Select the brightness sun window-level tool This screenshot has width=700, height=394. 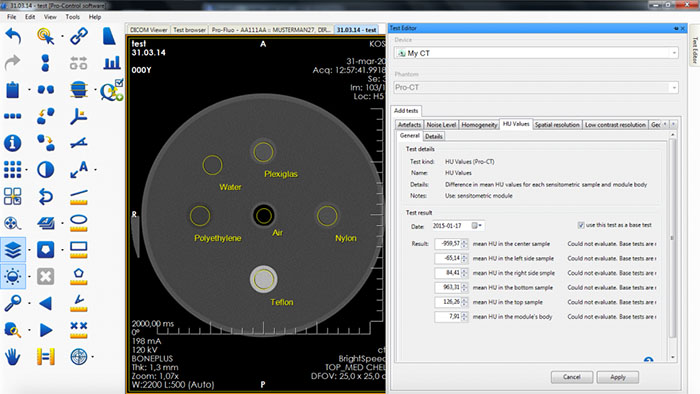[x=13, y=277]
